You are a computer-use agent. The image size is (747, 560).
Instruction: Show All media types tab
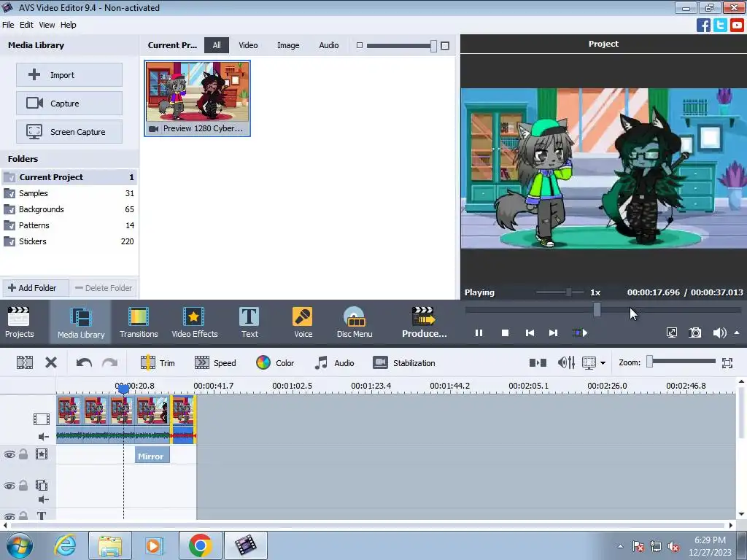[217, 45]
